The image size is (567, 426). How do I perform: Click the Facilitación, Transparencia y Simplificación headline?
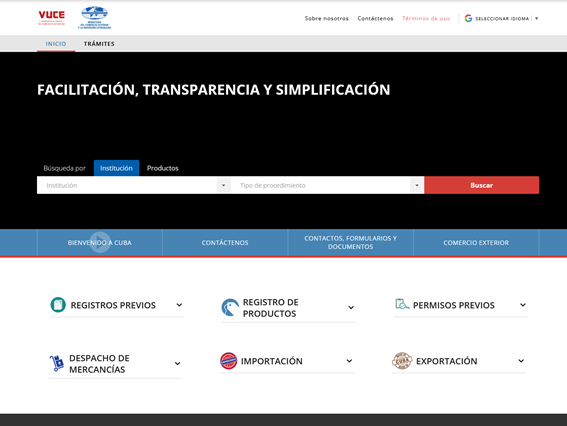[x=214, y=90]
